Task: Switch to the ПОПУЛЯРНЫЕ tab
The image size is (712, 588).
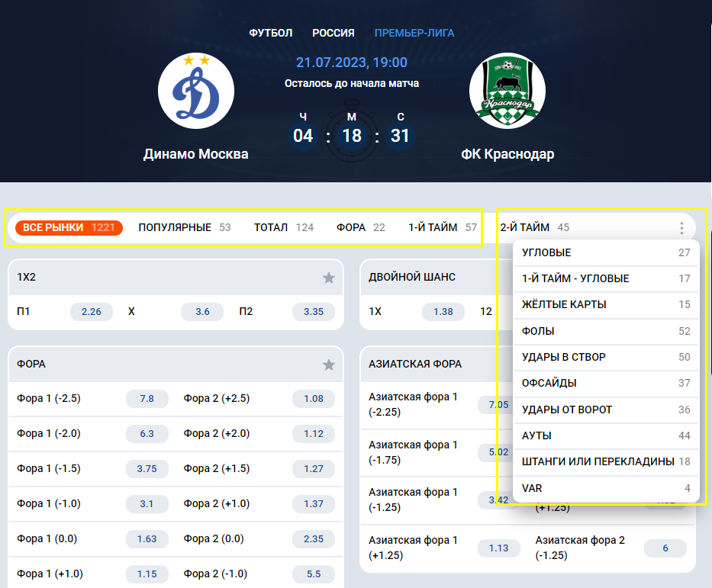Action: pos(184,227)
